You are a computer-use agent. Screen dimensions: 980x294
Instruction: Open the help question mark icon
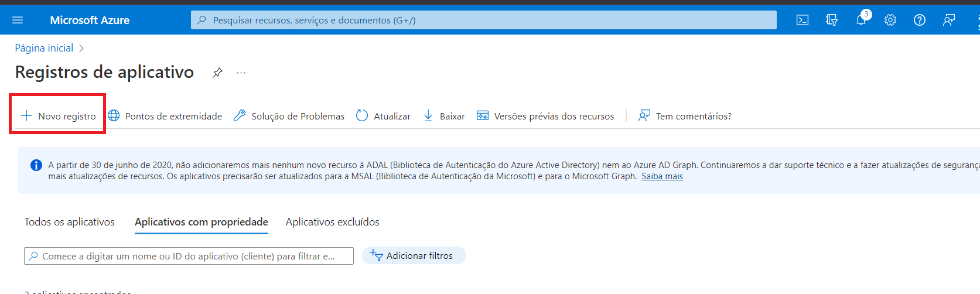click(920, 20)
